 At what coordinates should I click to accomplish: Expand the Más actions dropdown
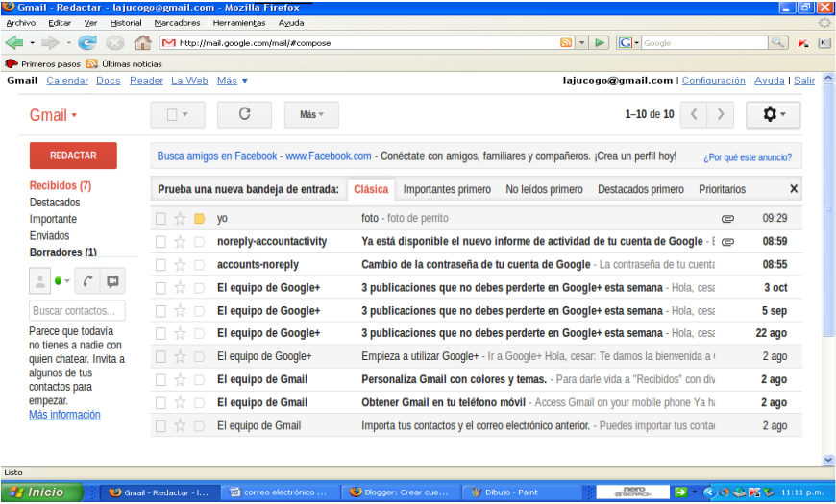(x=311, y=114)
